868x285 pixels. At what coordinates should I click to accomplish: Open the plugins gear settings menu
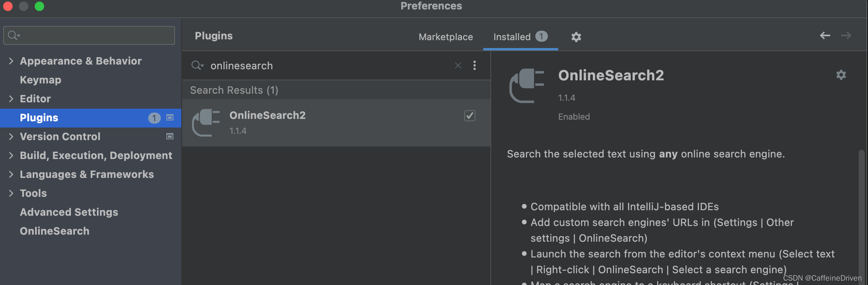pos(576,37)
